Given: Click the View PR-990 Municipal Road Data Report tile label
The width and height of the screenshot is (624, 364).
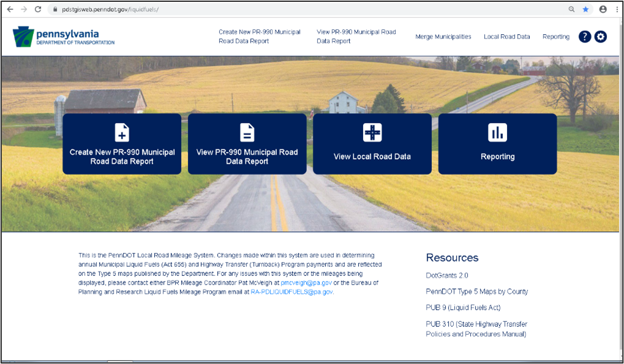Looking at the screenshot, I should click(247, 157).
